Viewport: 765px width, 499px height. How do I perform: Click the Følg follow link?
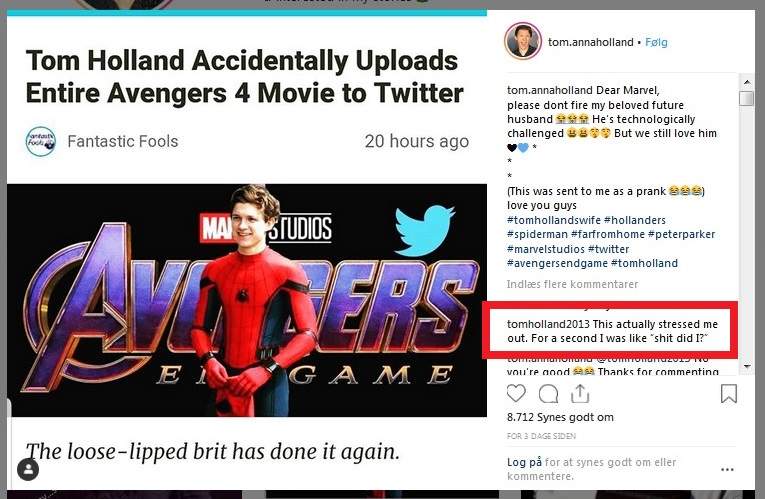[654, 43]
